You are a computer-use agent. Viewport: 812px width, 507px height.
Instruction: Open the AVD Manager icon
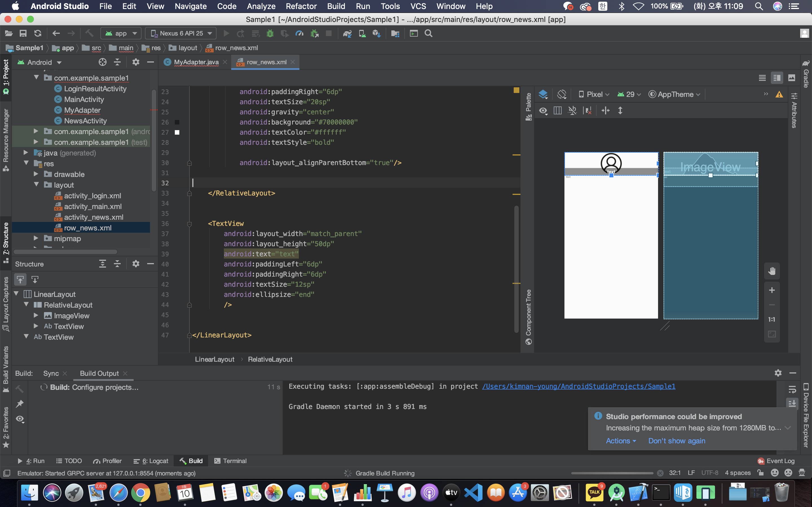click(x=362, y=34)
